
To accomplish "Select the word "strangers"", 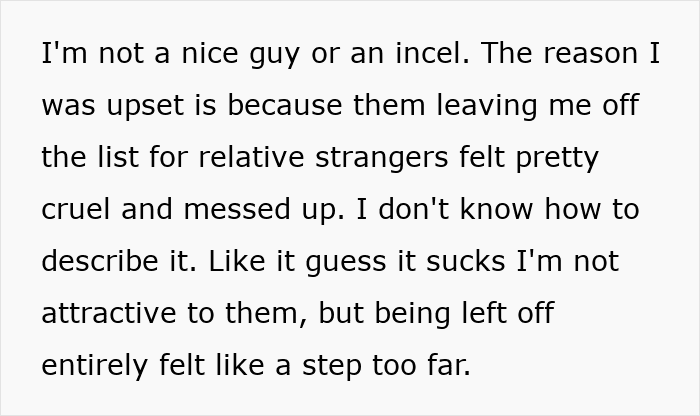I will [x=382, y=159].
